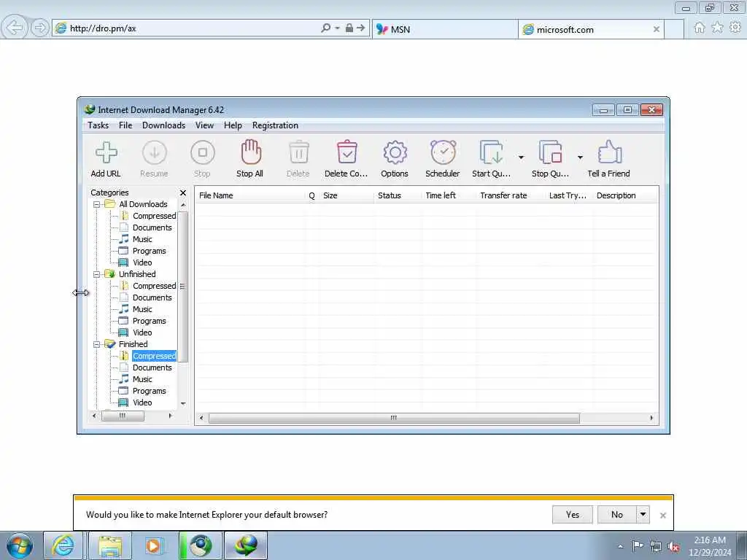Select Music under Unfinished
This screenshot has height=560, width=747.
[142, 309]
